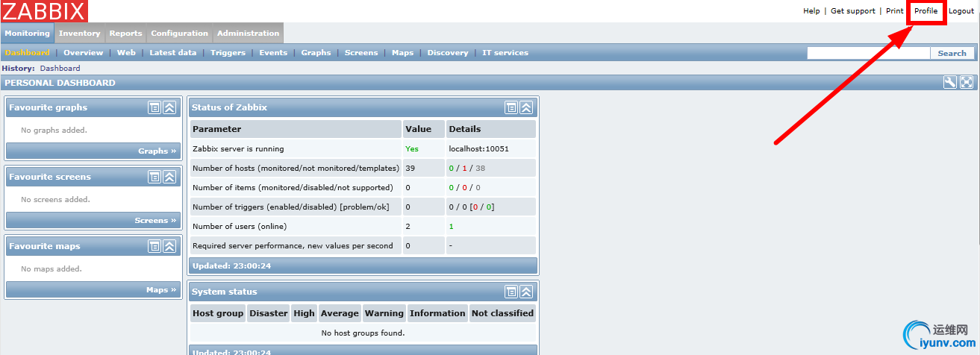Open Maps submenu item
980x355 pixels.
pyautogui.click(x=402, y=53)
